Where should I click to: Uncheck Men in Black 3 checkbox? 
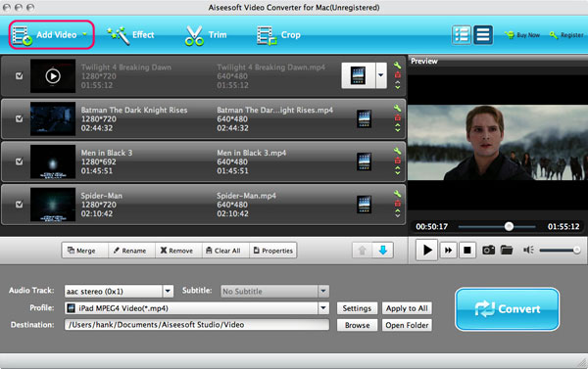pos(20,161)
